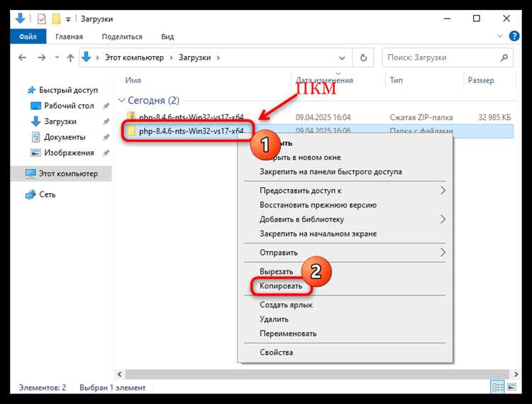Open Help with the question mark icon
Screen dimensions: 532x404
coord(514,36)
